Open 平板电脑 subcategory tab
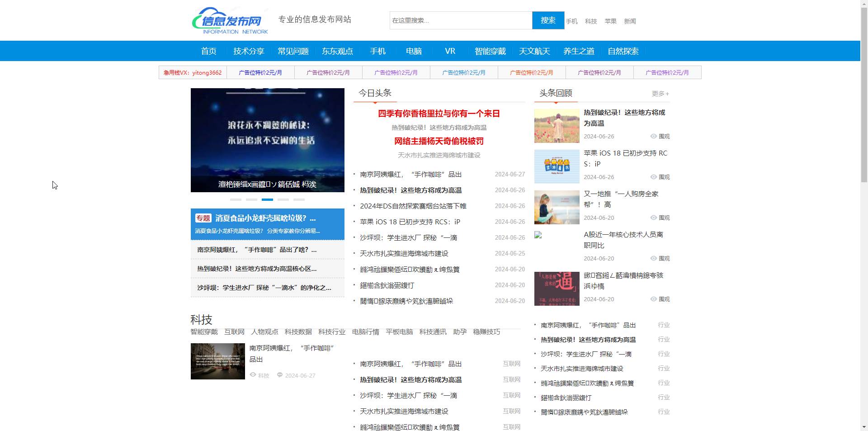This screenshot has height=431, width=868. (x=399, y=332)
